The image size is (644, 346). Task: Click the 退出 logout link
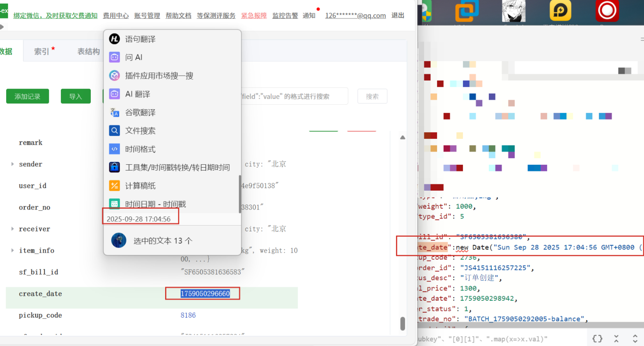coord(398,15)
